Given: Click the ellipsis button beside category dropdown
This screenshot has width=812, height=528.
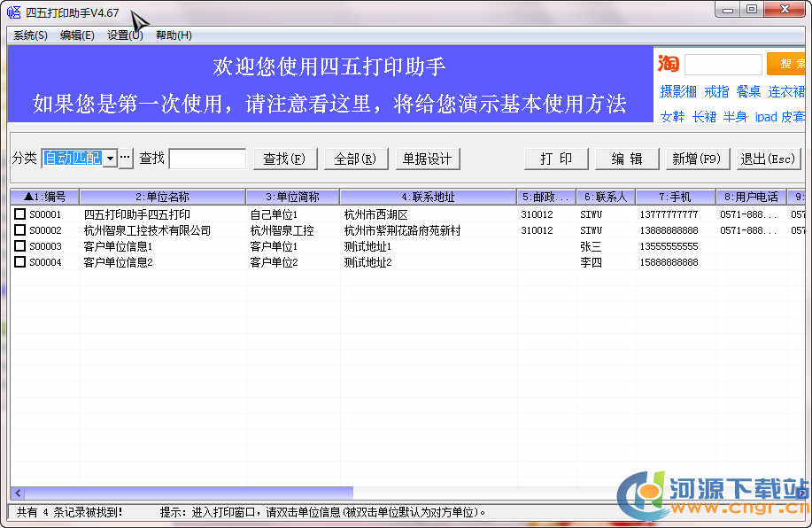Looking at the screenshot, I should (125, 158).
